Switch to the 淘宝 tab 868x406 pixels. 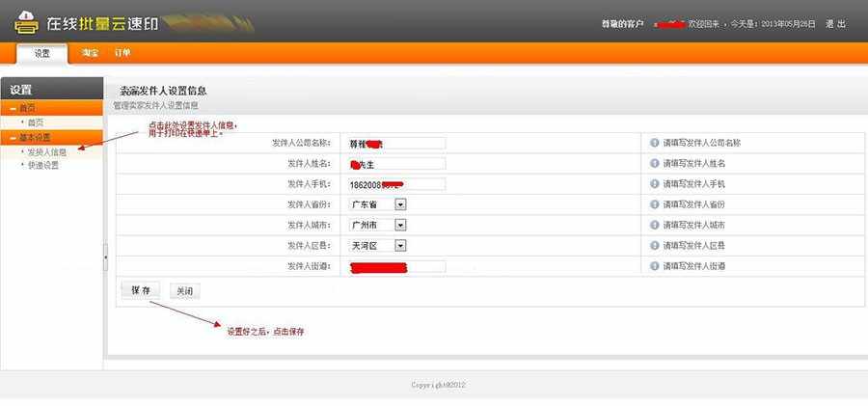tap(90, 53)
